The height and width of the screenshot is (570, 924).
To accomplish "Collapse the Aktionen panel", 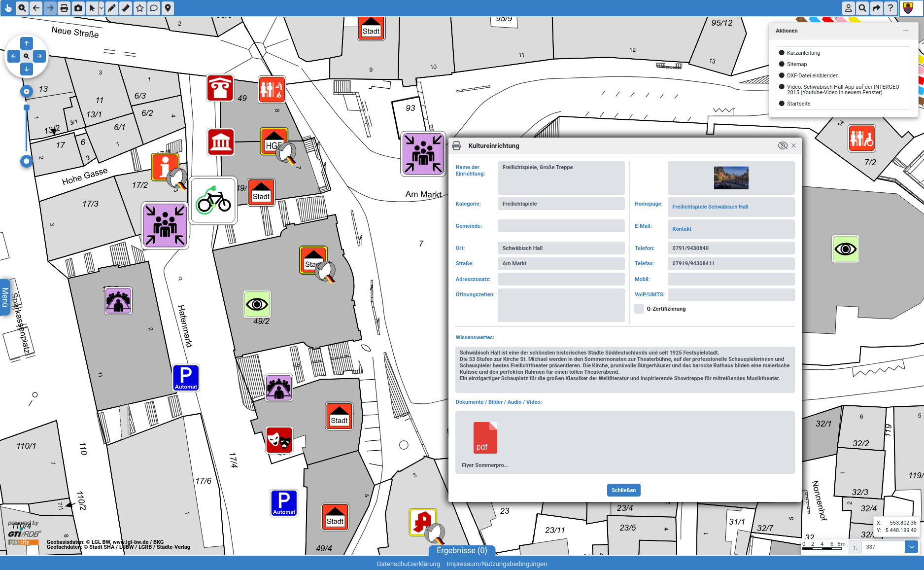I will [x=906, y=31].
